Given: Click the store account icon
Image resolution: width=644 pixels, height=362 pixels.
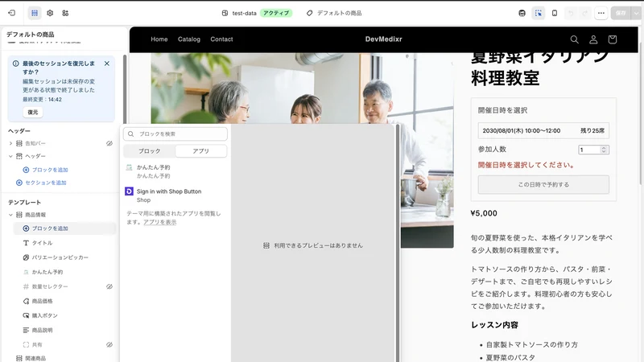Looking at the screenshot, I should [x=593, y=39].
